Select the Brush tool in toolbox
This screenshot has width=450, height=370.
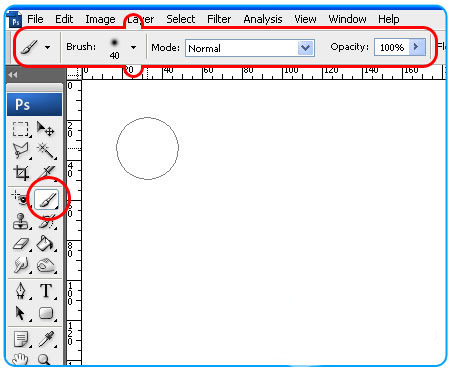[47, 199]
